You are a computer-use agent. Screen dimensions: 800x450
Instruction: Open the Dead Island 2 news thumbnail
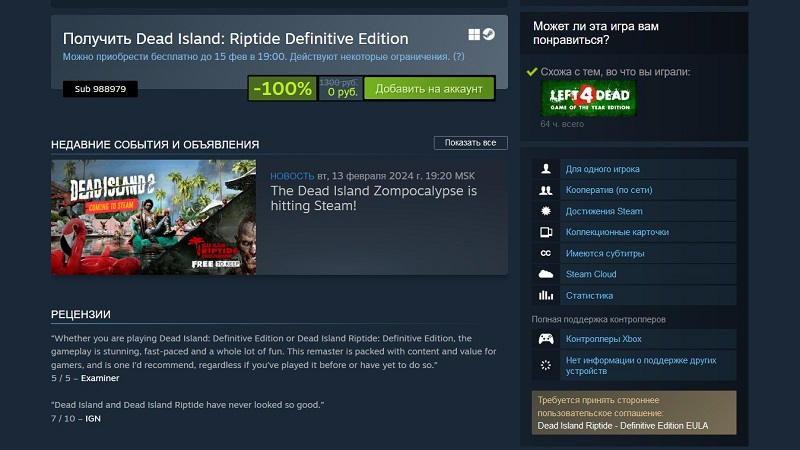154,217
